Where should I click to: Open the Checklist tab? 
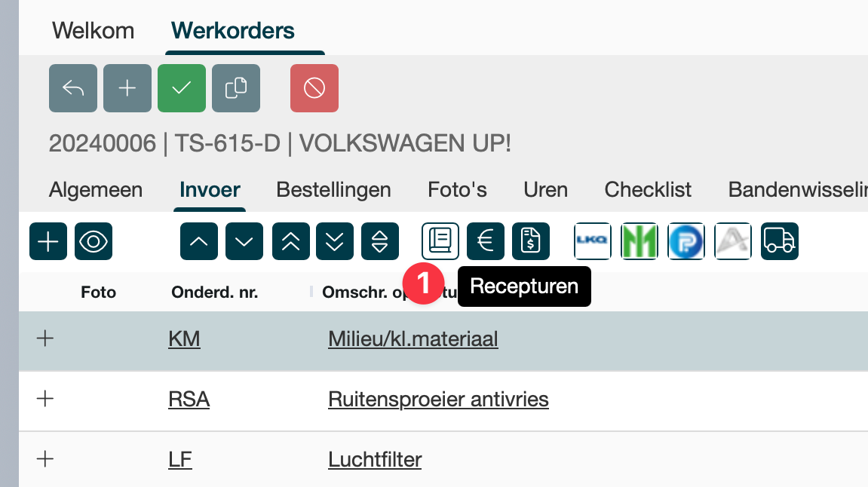point(648,189)
